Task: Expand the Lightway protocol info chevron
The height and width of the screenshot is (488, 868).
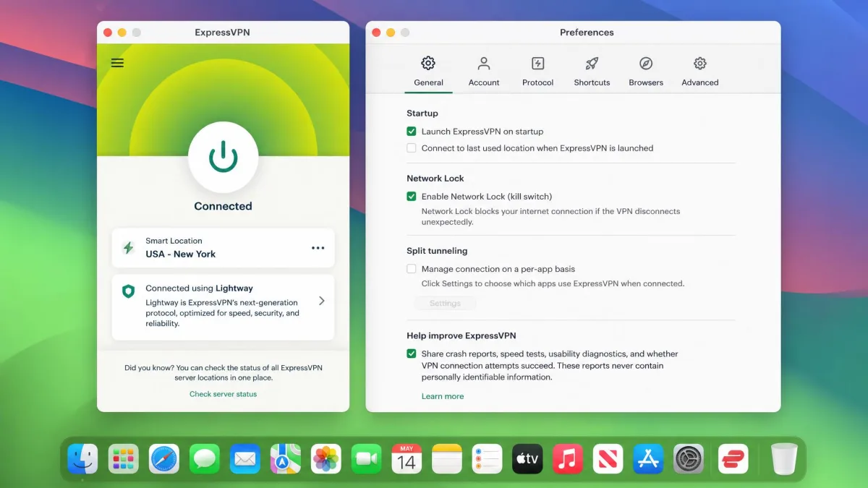Action: (x=321, y=301)
